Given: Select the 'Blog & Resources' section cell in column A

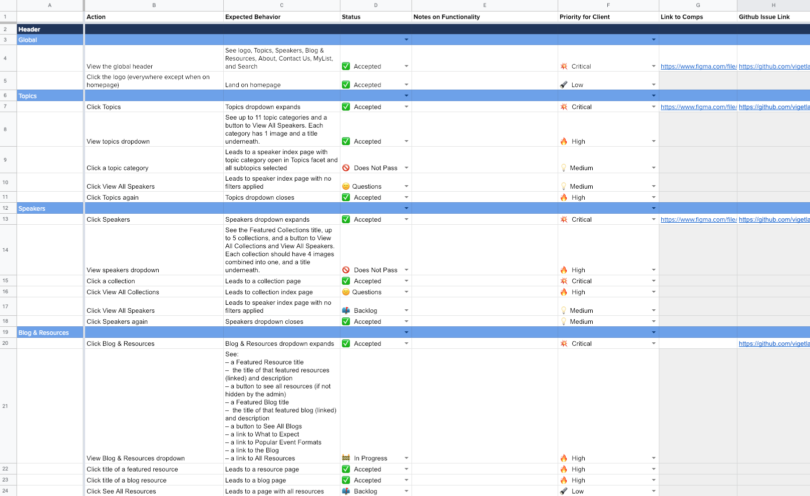Looking at the screenshot, I should pos(50,333).
